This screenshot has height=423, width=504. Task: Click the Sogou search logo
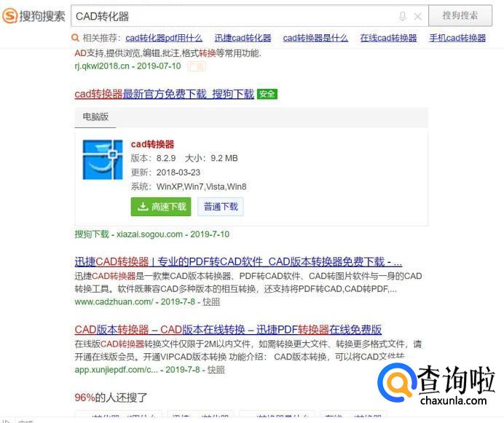[34, 16]
